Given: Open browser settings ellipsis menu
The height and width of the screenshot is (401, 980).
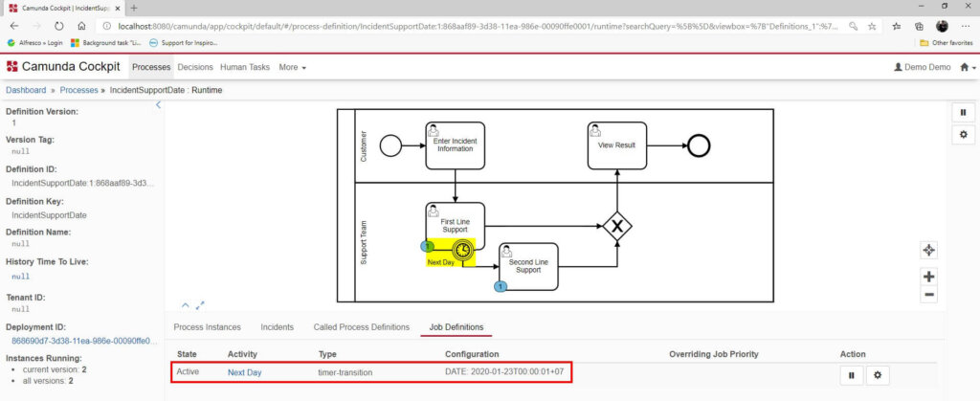Looking at the screenshot, I should tap(965, 26).
